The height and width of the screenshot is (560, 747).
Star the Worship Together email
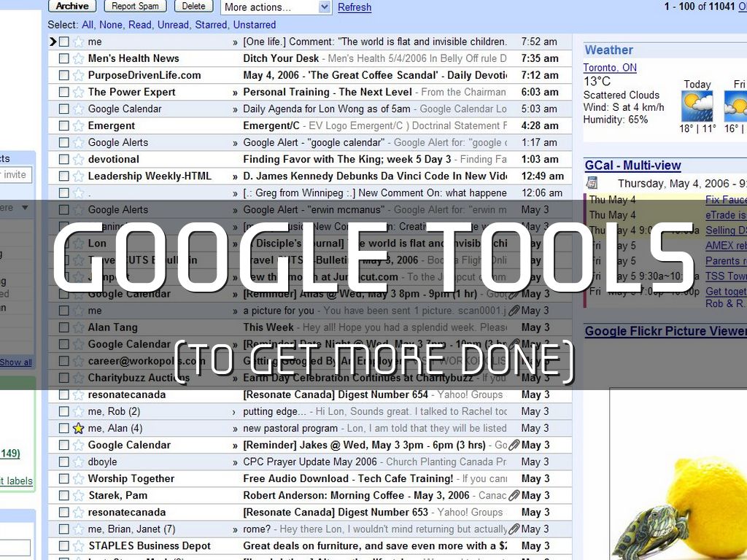point(77,478)
